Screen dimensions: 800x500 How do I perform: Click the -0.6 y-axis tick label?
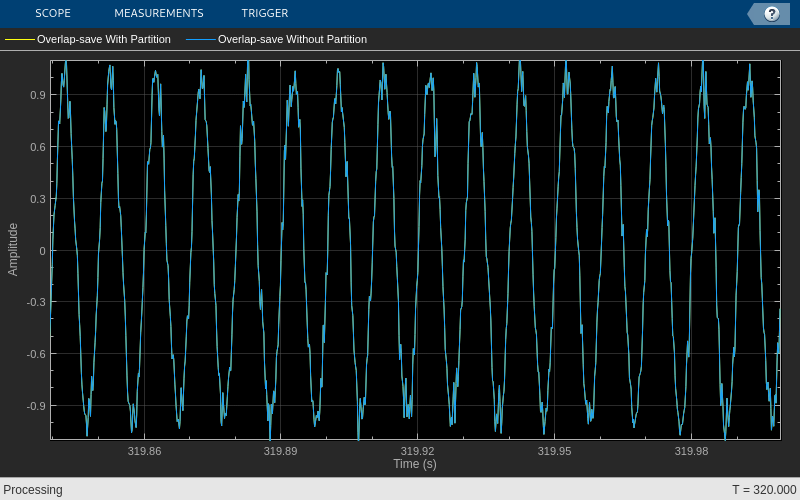tap(36, 354)
